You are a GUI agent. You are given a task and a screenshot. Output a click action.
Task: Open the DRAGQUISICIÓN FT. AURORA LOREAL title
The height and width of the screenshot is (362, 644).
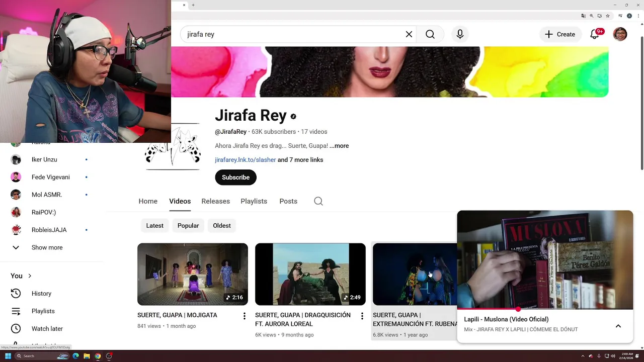(x=303, y=319)
